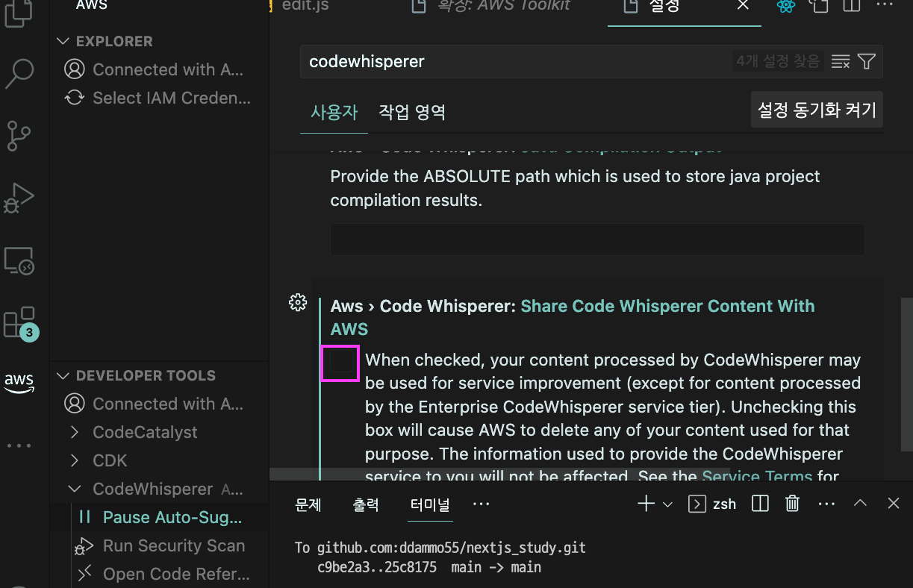Image resolution: width=913 pixels, height=588 pixels.
Task: Open terminal panel more actions ellipsis
Action: tap(826, 504)
